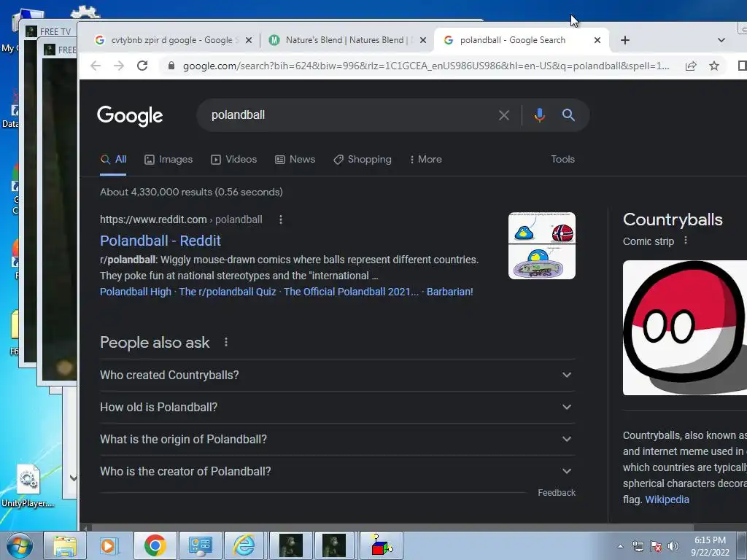Open a new tab with plus button
Screen dimensions: 747x560
[625, 41]
